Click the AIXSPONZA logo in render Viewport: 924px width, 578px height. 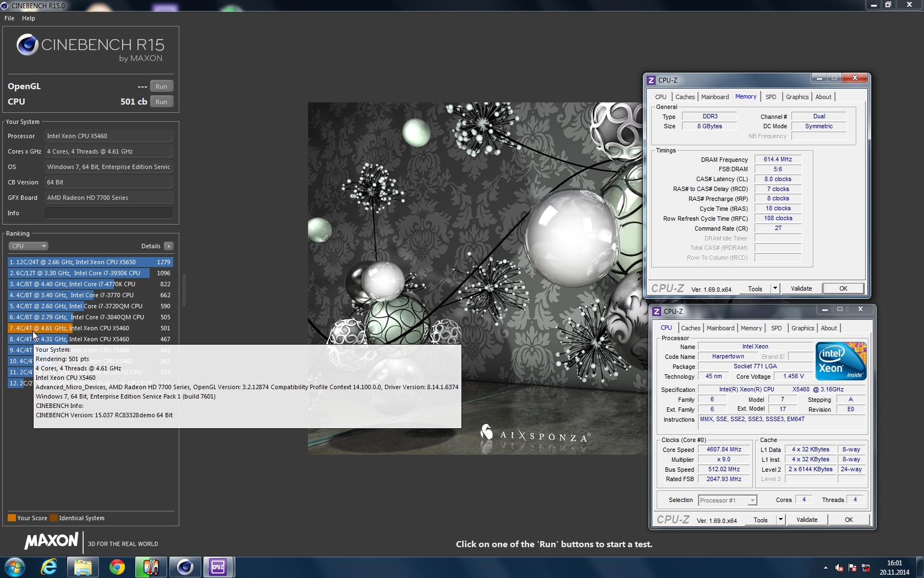coord(535,434)
